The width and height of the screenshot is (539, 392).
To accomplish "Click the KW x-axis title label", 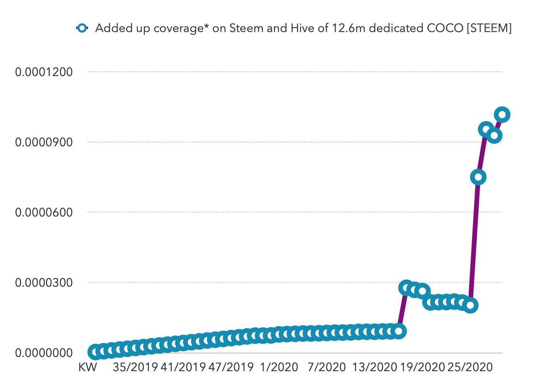I will pos(87,367).
